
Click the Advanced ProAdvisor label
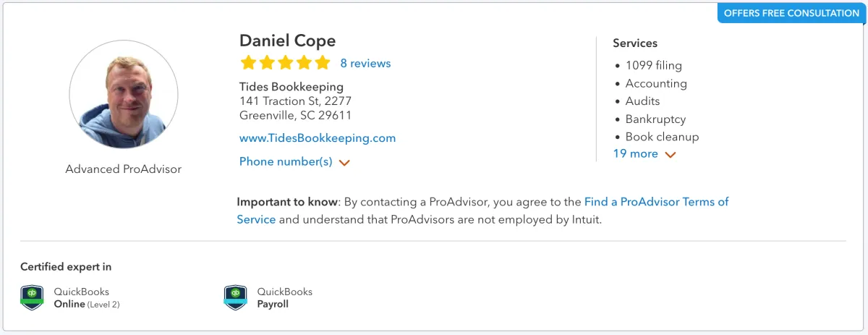click(124, 169)
